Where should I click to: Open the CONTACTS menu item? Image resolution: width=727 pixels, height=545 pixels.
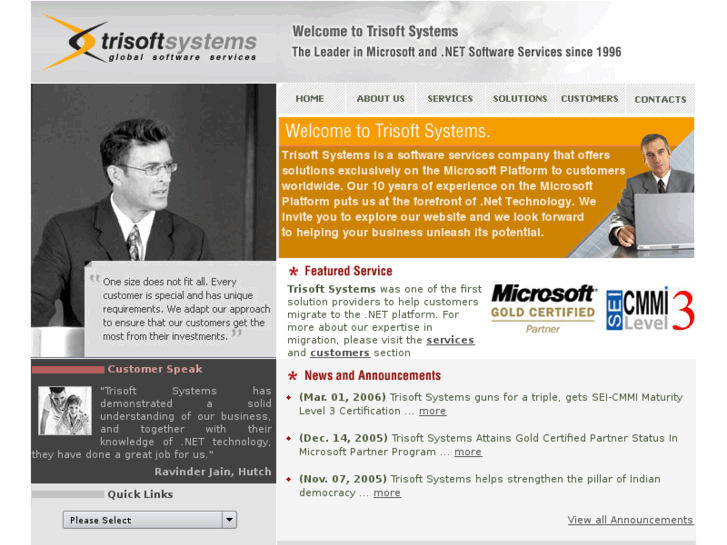tap(660, 99)
